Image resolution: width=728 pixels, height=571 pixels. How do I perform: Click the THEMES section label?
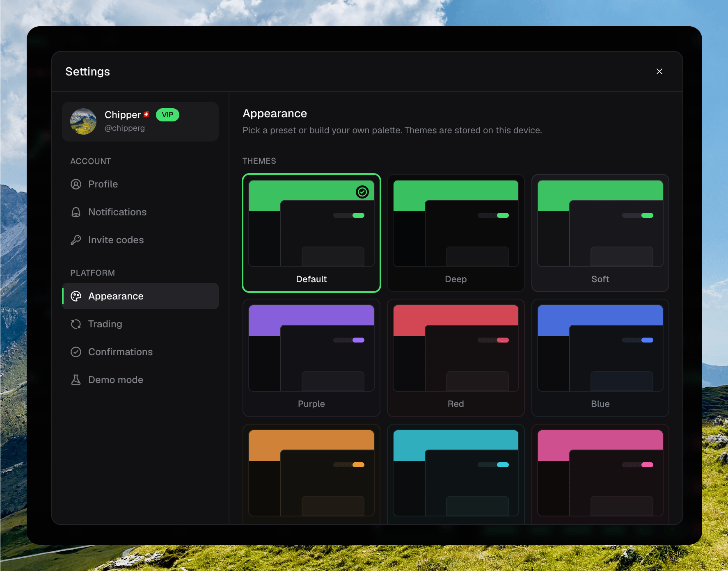259,161
